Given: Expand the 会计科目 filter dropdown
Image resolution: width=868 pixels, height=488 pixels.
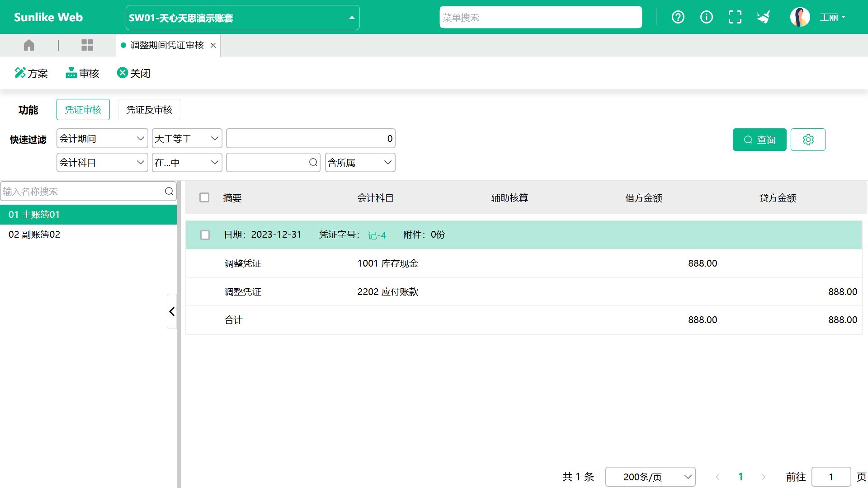Looking at the screenshot, I should (x=102, y=163).
